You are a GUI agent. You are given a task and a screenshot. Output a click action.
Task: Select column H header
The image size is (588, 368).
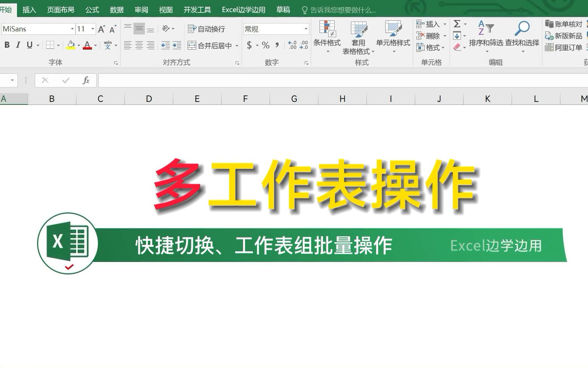click(343, 99)
